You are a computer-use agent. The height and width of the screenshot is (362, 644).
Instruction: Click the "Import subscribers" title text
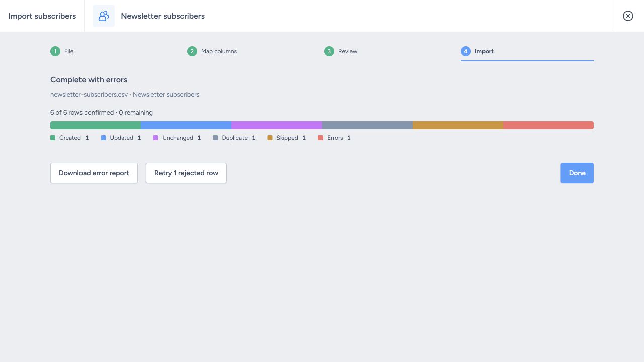click(x=42, y=16)
